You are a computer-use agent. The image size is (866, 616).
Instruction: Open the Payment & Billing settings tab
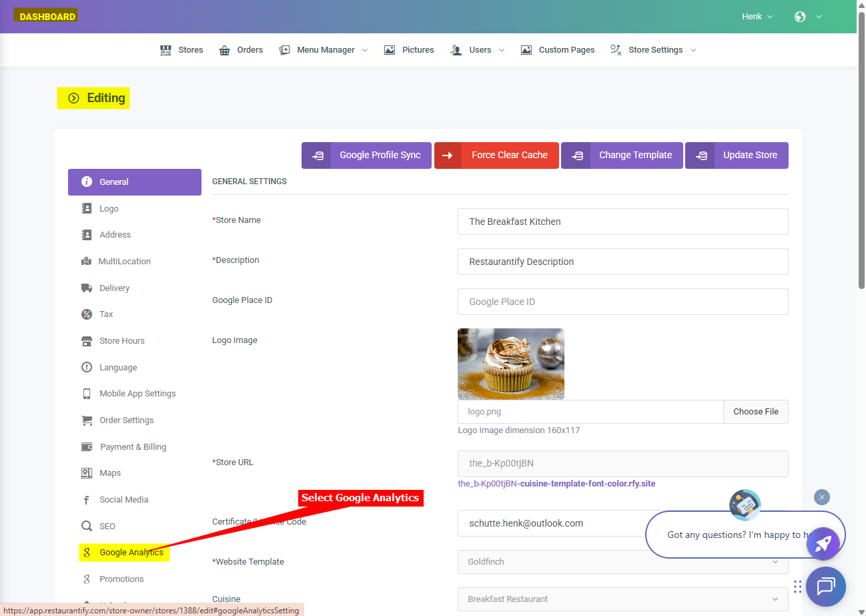(133, 447)
